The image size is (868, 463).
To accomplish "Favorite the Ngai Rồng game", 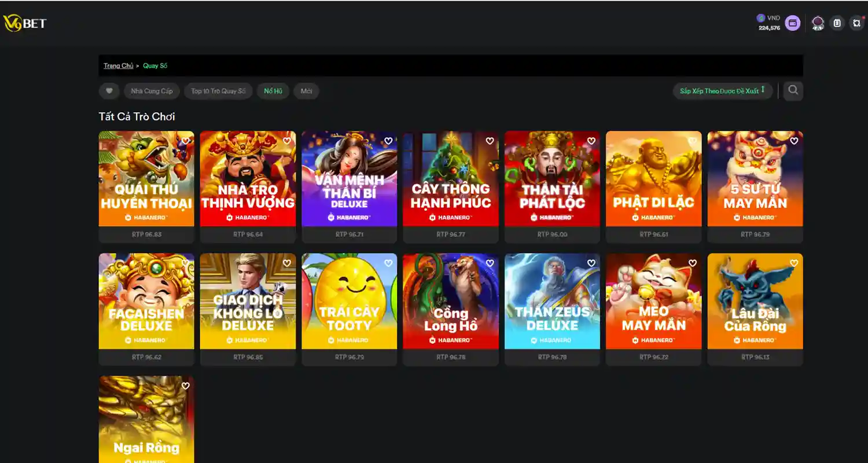I will pyautogui.click(x=185, y=385).
